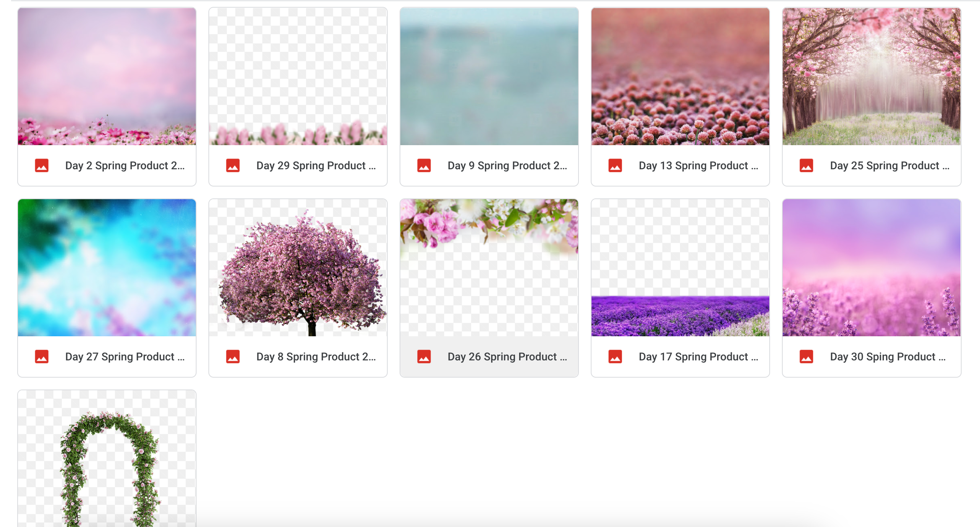Click the image type icon on Day 9 Spring Product
980x527 pixels.
click(x=424, y=165)
